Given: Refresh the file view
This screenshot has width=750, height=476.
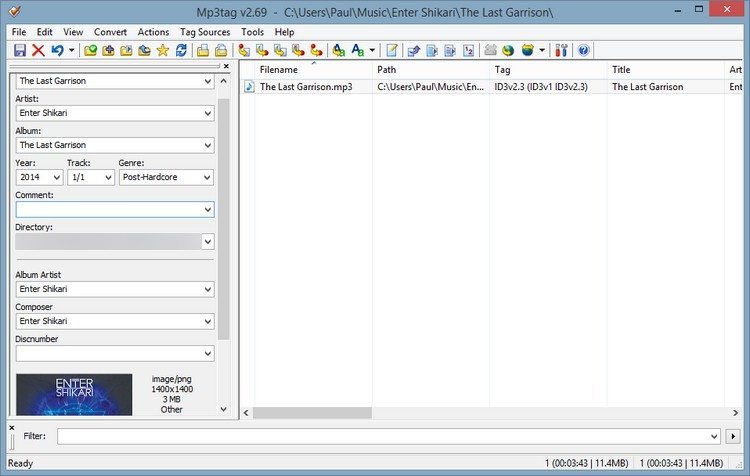Looking at the screenshot, I should click(x=181, y=50).
